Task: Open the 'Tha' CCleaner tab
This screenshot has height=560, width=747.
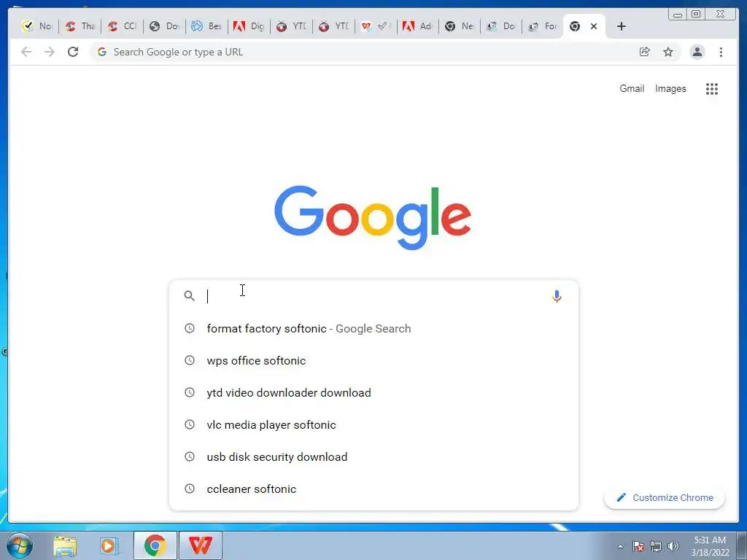Action: 80,26
